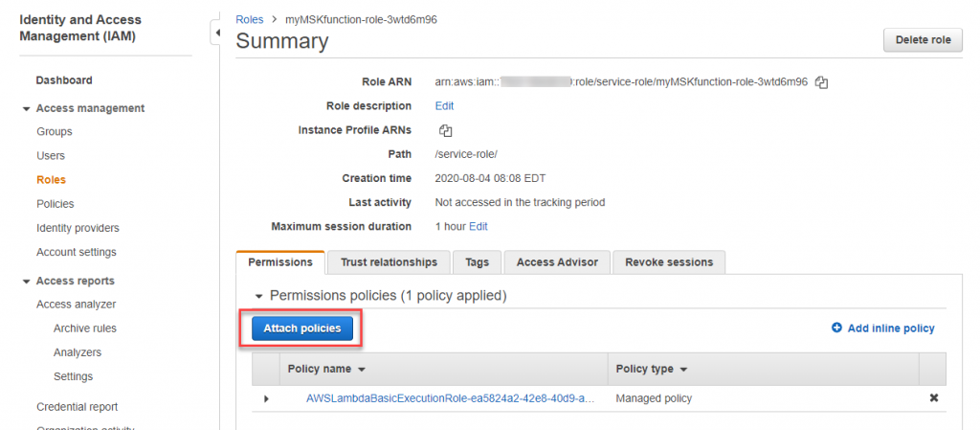Open Archive rules under Access analyzer

click(85, 328)
